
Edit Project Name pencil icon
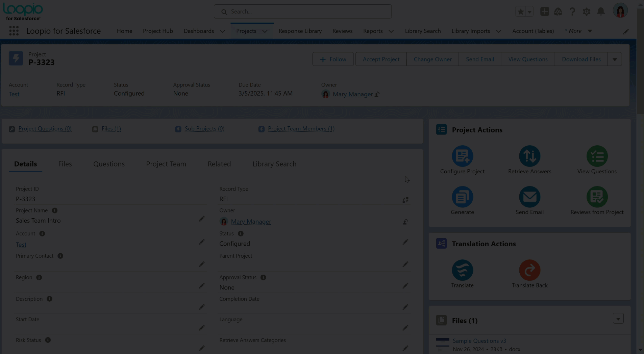point(202,219)
